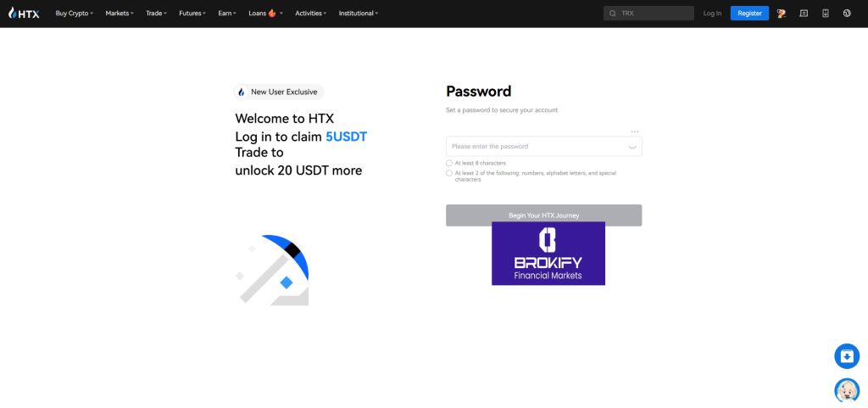868x408 pixels.
Task: Open the cartoon support chat avatar
Action: pyautogui.click(x=847, y=389)
